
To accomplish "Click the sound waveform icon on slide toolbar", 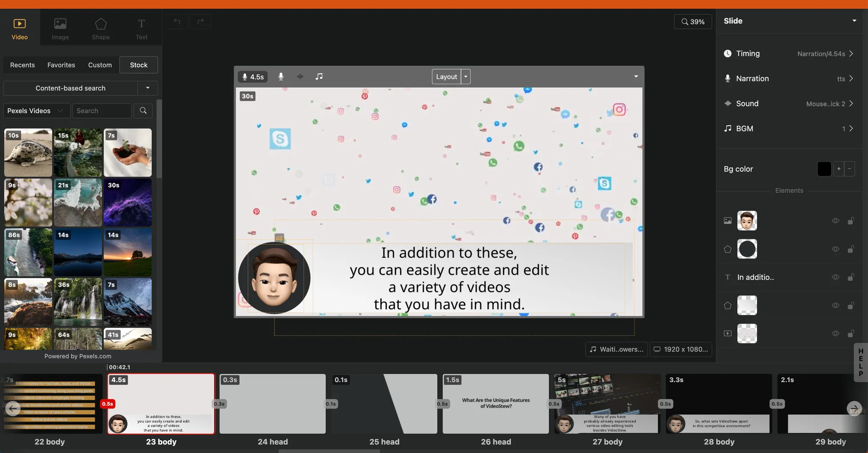I will tap(300, 76).
